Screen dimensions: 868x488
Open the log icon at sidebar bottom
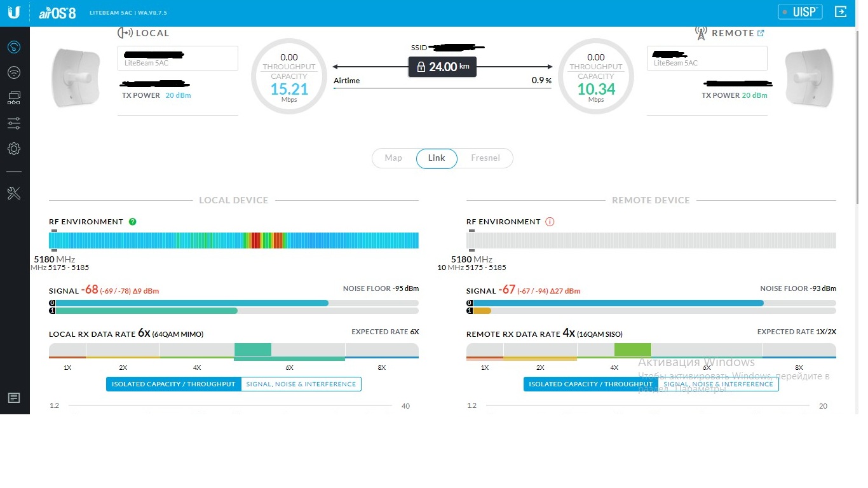[14, 398]
